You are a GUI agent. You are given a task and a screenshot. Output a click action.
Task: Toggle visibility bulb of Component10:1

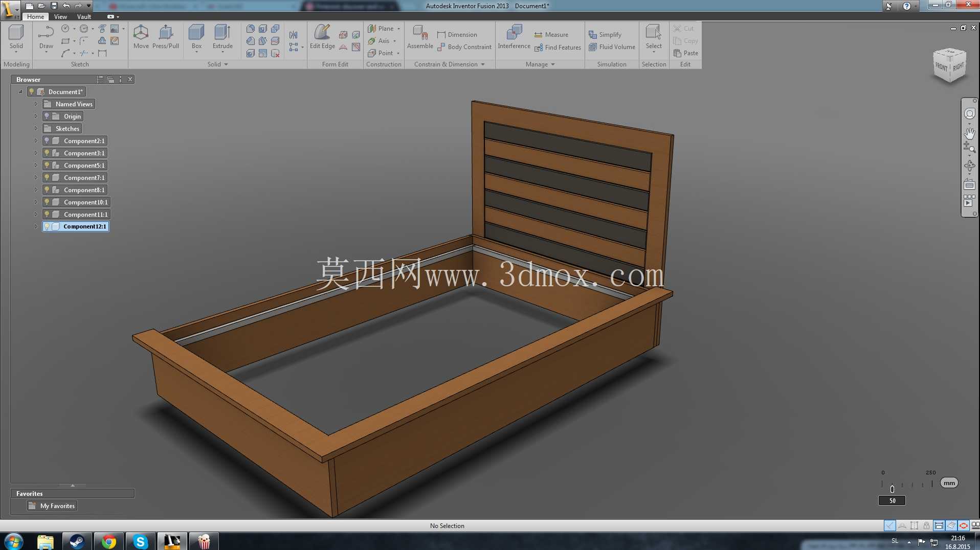tap(47, 202)
